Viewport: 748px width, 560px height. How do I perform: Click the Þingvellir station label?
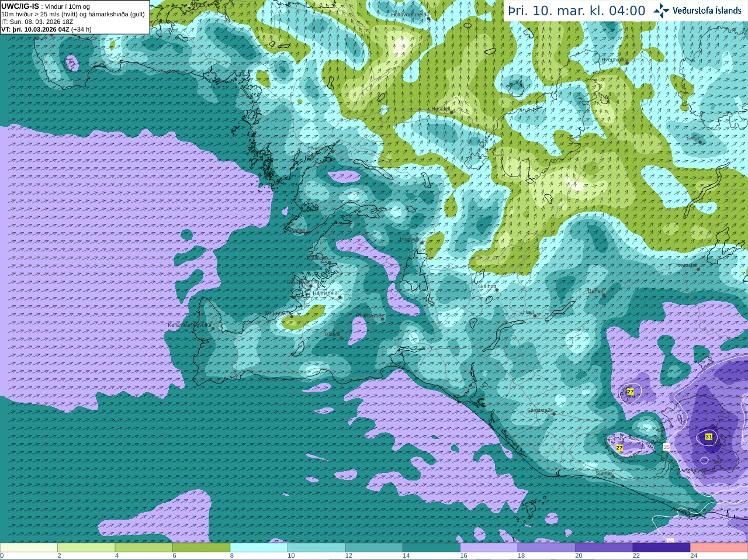tap(410, 239)
